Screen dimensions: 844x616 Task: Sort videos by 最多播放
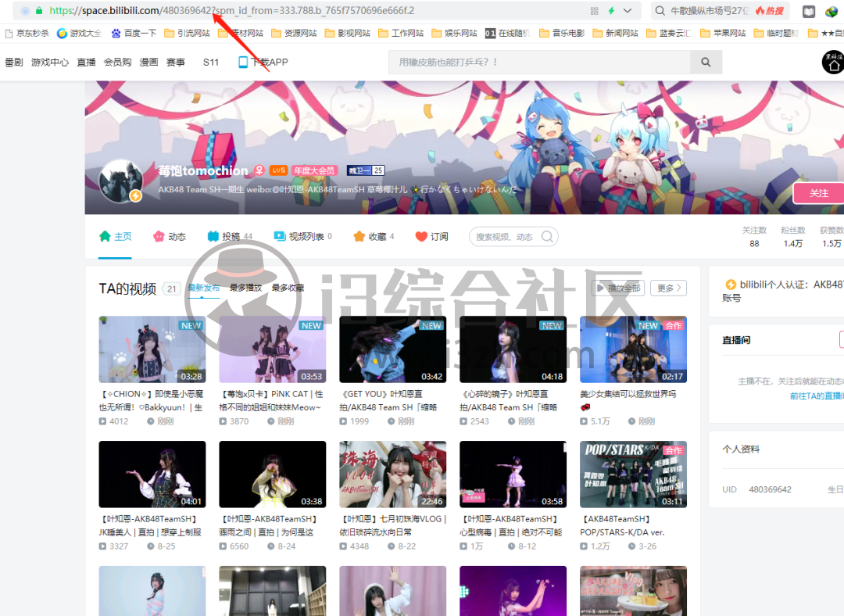[245, 288]
